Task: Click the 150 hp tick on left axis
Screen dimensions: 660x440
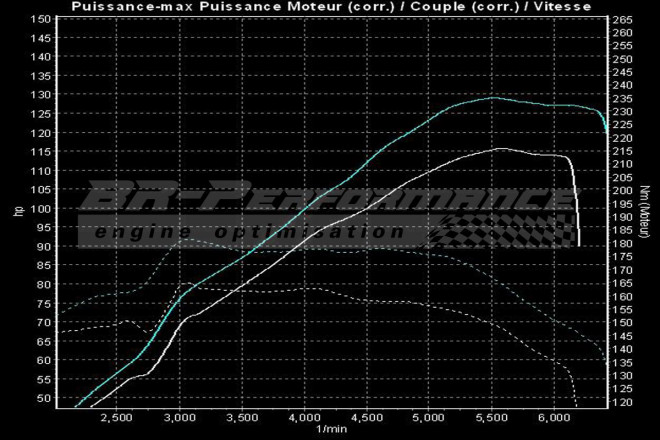Action: pos(39,19)
